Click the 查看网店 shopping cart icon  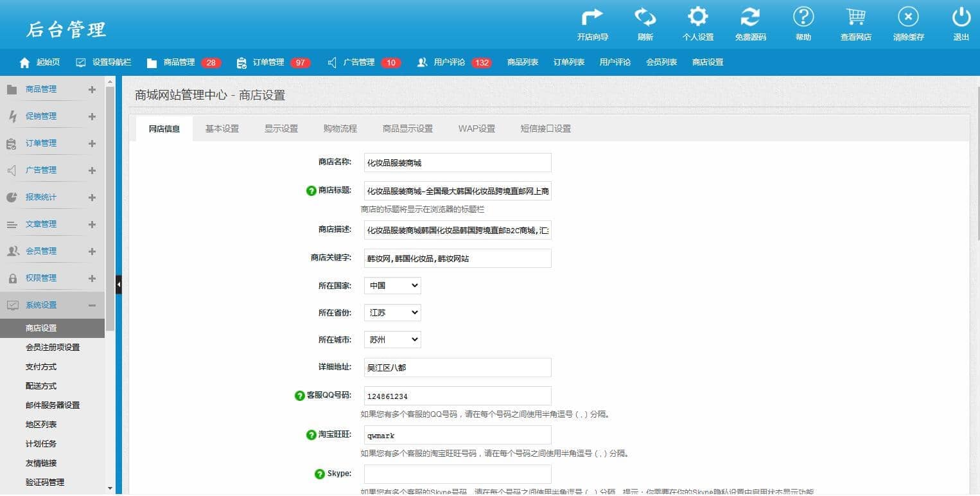click(x=855, y=17)
